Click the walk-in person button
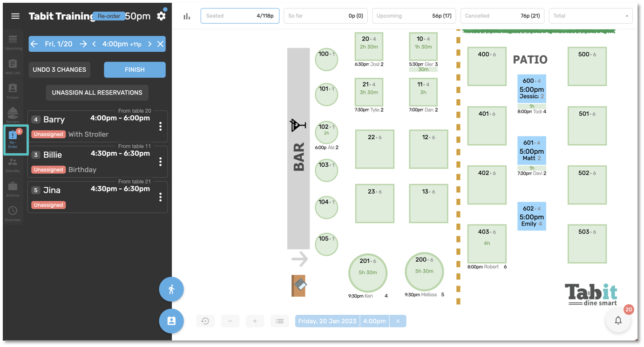Screen dimensions: 644x347 (171, 290)
